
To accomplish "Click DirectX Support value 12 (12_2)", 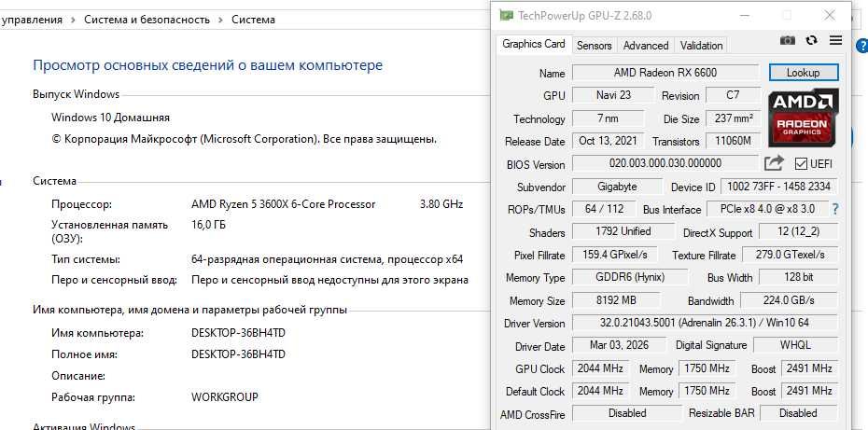I will pos(798,231).
